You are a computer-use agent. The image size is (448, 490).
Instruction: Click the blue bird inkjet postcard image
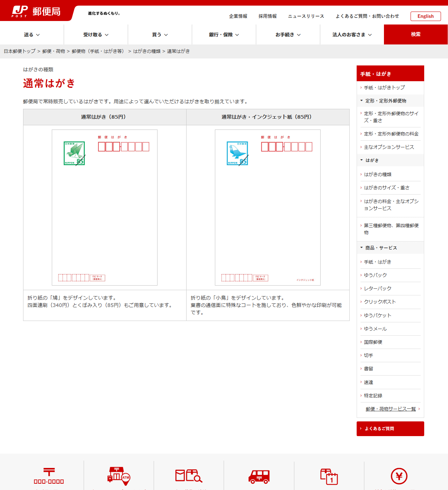(x=268, y=208)
